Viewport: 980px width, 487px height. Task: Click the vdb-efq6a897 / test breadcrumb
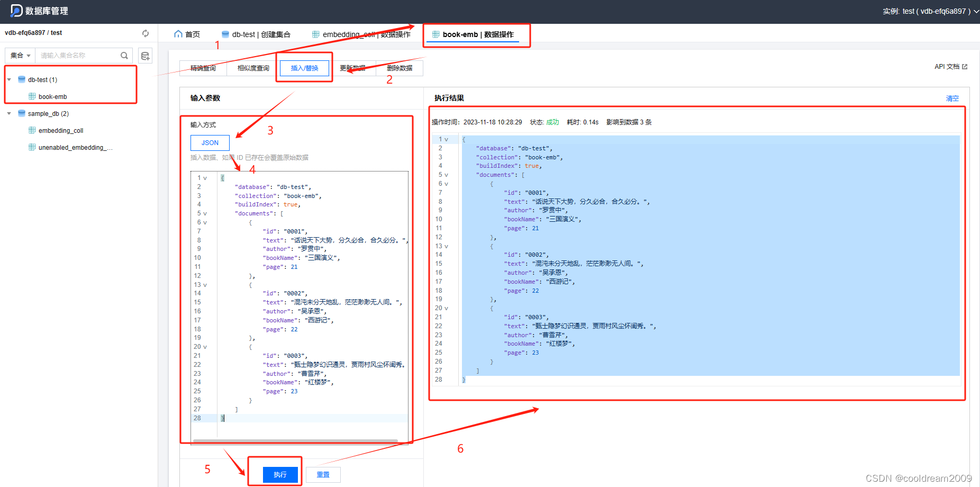click(x=33, y=33)
